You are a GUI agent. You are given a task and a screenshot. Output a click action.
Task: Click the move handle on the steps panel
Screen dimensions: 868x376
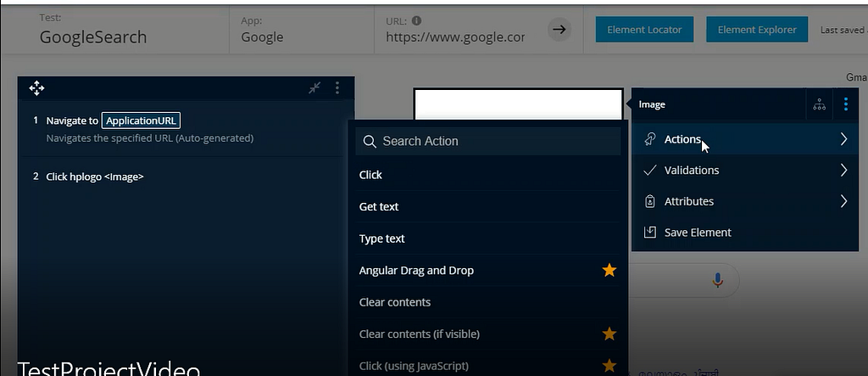(36, 87)
